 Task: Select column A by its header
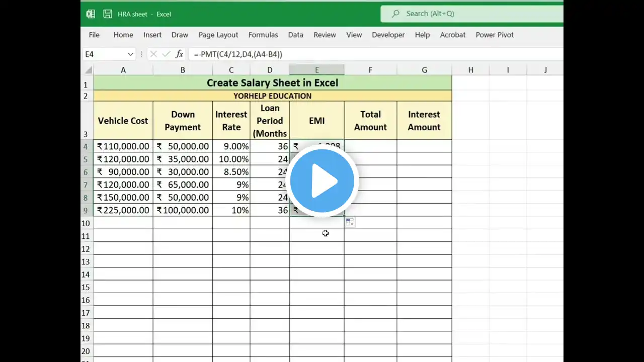pyautogui.click(x=123, y=70)
